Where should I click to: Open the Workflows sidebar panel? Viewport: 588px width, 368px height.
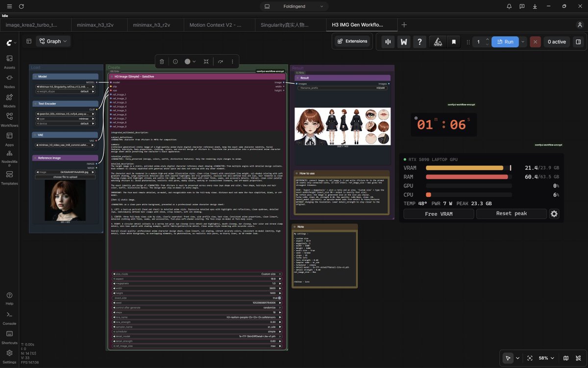click(x=9, y=119)
